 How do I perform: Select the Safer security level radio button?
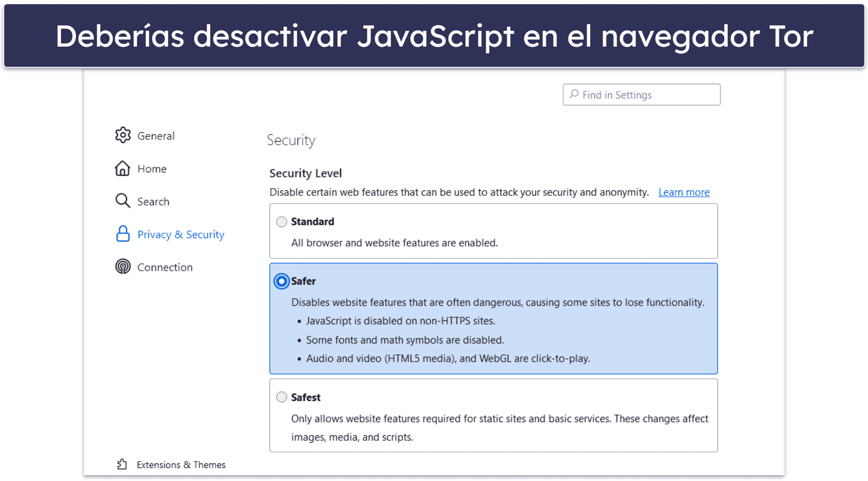pyautogui.click(x=282, y=281)
